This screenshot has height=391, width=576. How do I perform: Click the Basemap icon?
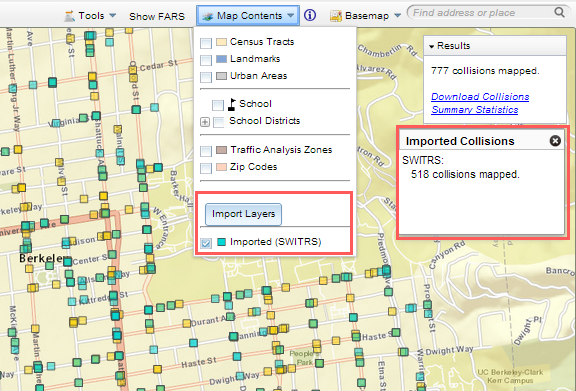pyautogui.click(x=336, y=16)
